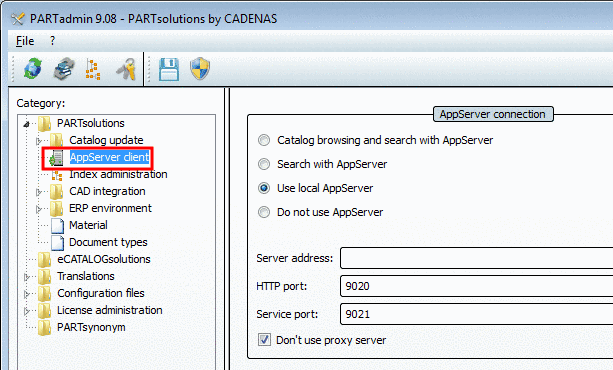Click the Configuration files folder icon
The height and width of the screenshot is (370, 613).
click(44, 293)
